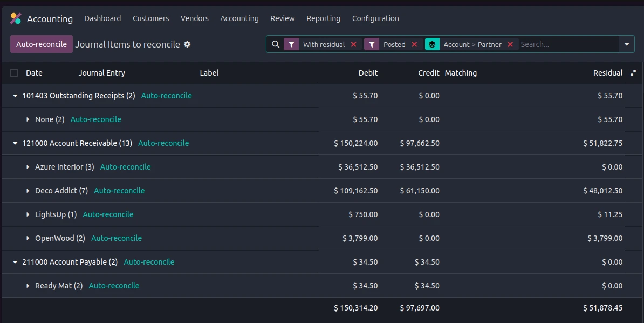Click the layers icon on the group-by tag

tap(433, 44)
